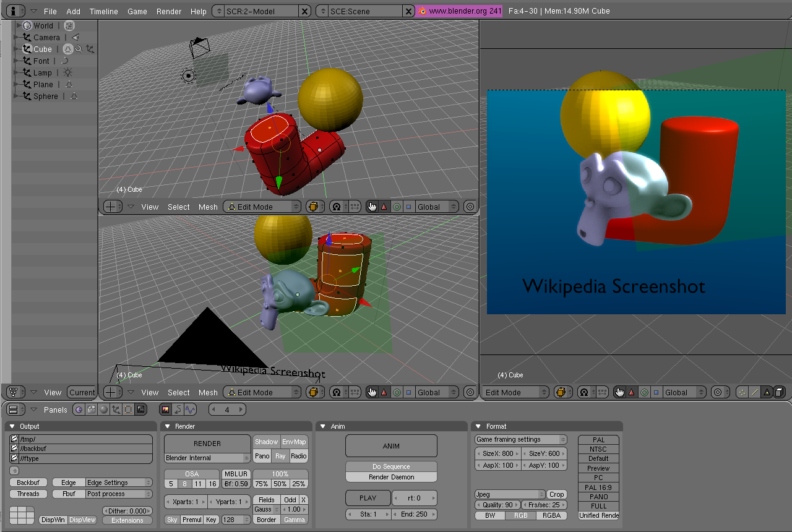Open the Mesh menu in the viewport header
Image resolution: width=792 pixels, height=532 pixels.
point(208,207)
